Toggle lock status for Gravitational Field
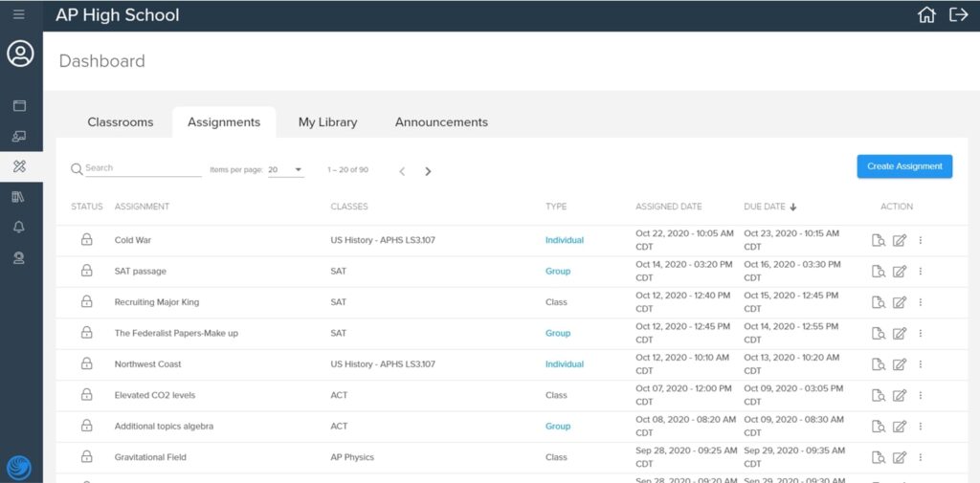The width and height of the screenshot is (980, 483). pos(86,457)
